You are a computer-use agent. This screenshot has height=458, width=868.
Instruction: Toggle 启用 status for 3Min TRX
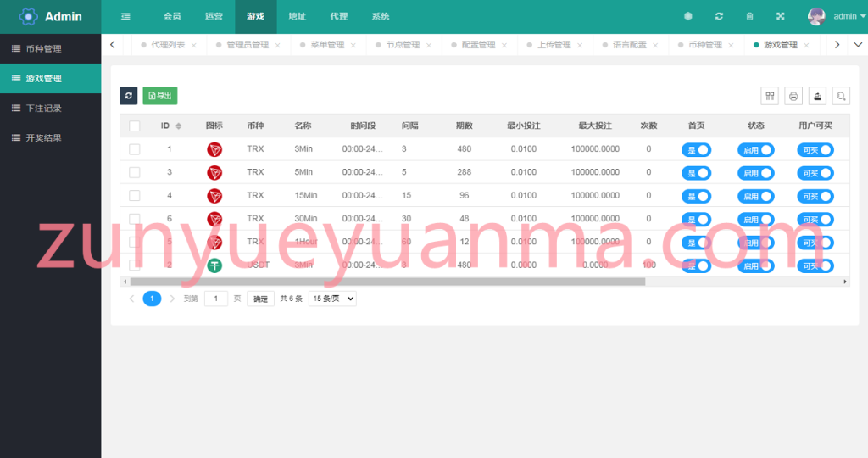(755, 150)
